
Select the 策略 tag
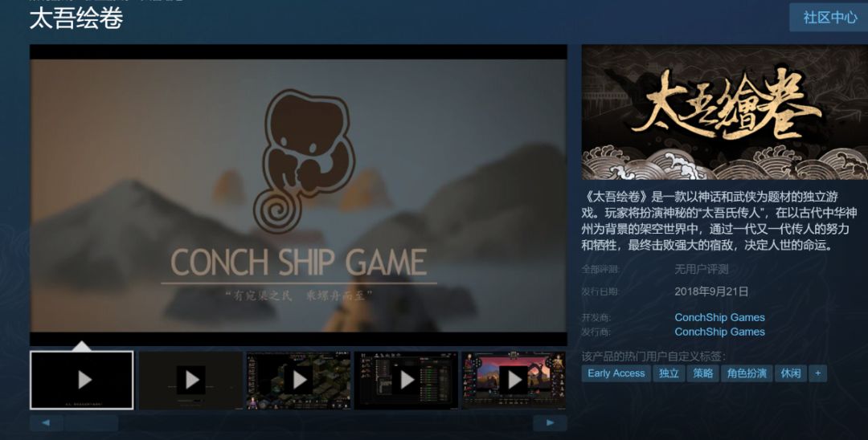coord(703,373)
